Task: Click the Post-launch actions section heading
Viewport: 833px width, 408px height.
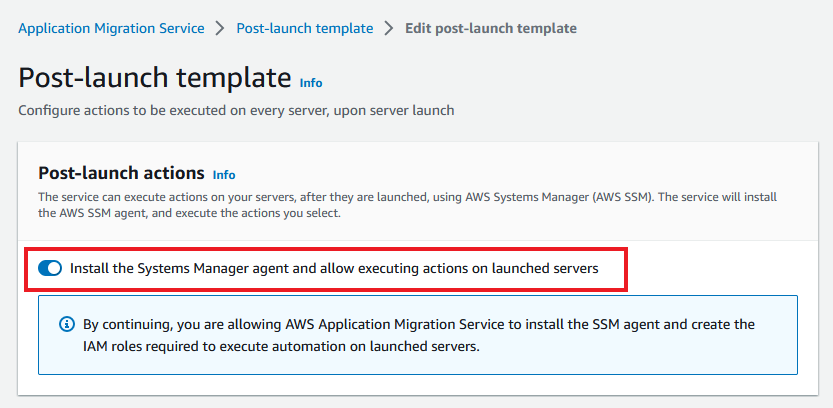Action: 122,173
